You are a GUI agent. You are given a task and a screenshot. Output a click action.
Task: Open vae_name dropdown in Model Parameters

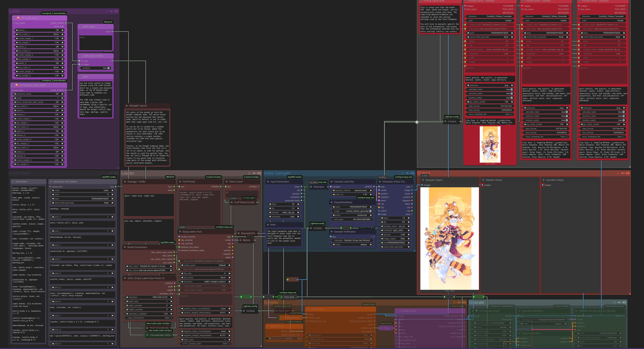[149, 270]
